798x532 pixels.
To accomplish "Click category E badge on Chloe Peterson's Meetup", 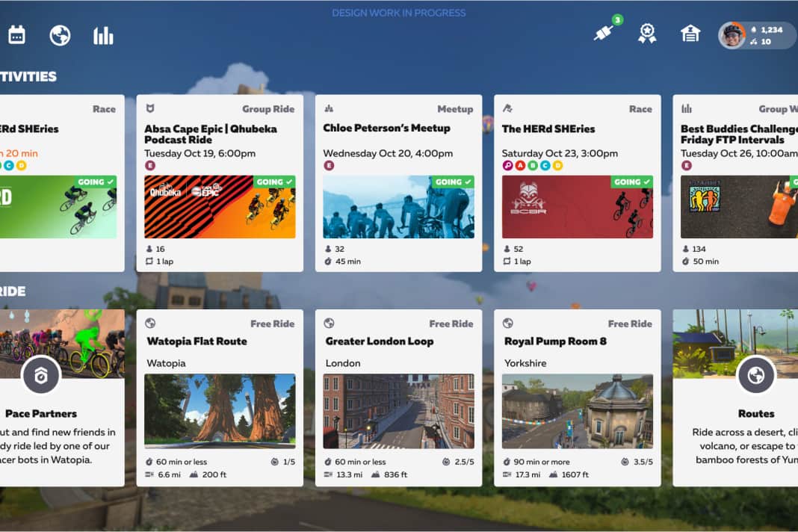I will [x=329, y=165].
